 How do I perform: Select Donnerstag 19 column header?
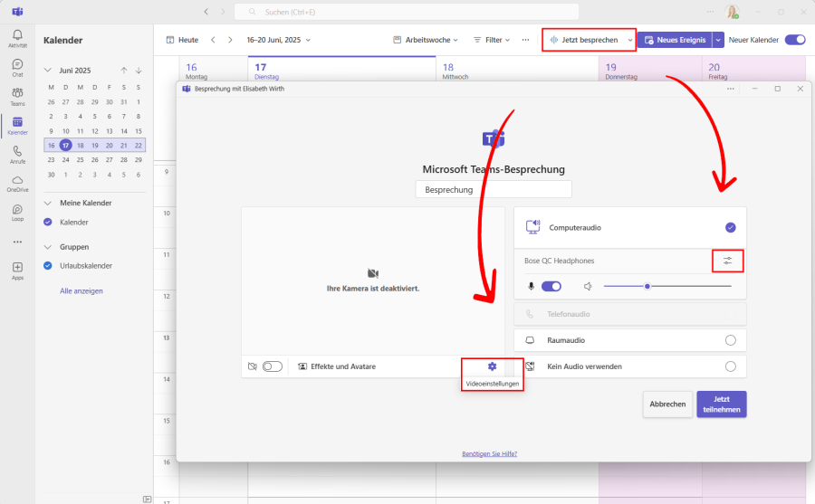tap(650, 71)
